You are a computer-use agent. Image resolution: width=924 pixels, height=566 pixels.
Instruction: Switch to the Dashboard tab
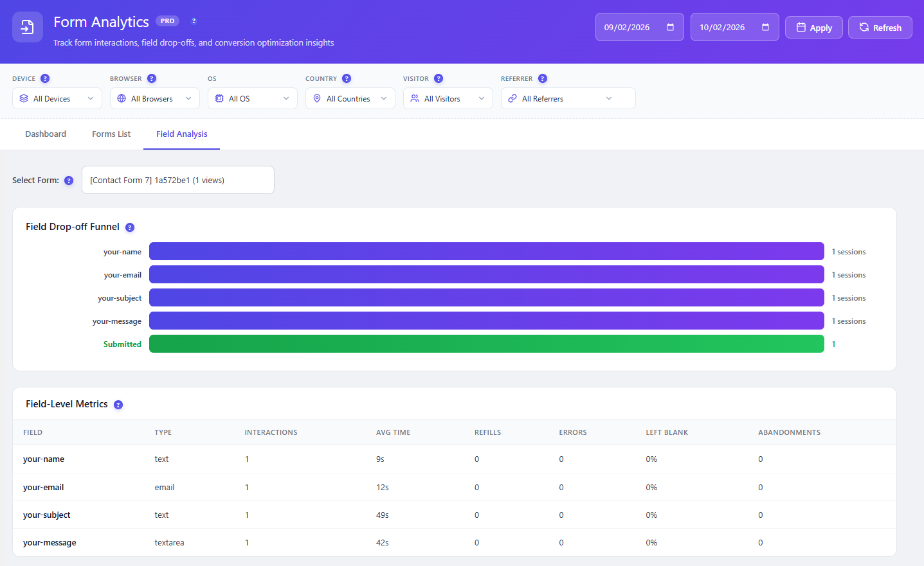[45, 134]
